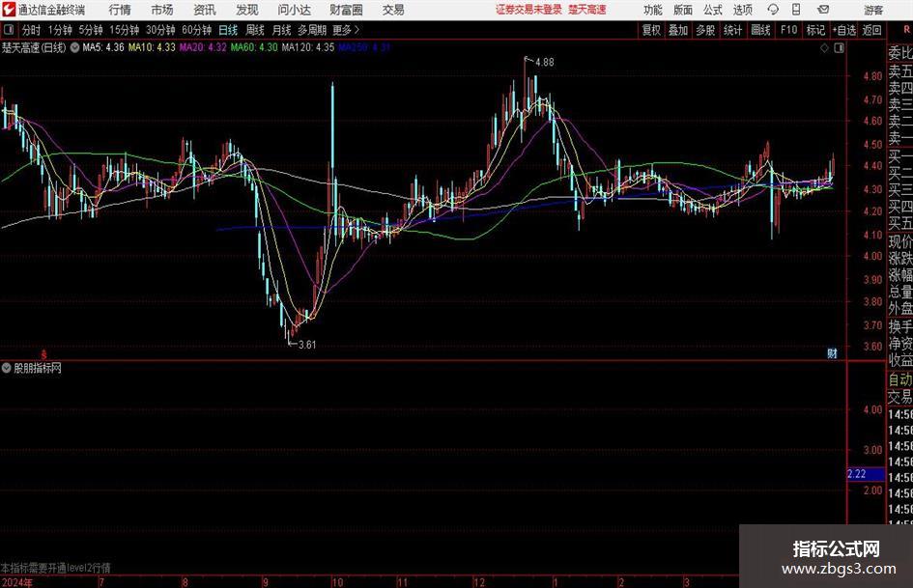The width and height of the screenshot is (913, 588).
Task: Open the envelope message icon
Action: pyautogui.click(x=823, y=10)
